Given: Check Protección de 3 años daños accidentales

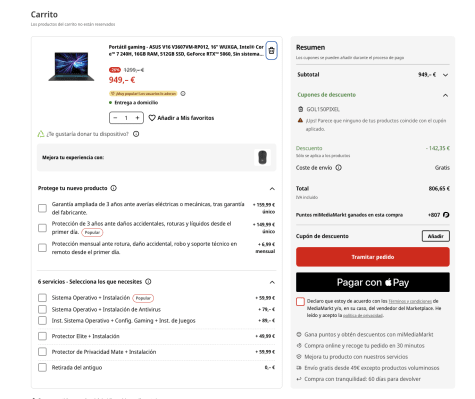Looking at the screenshot, I should [42, 228].
